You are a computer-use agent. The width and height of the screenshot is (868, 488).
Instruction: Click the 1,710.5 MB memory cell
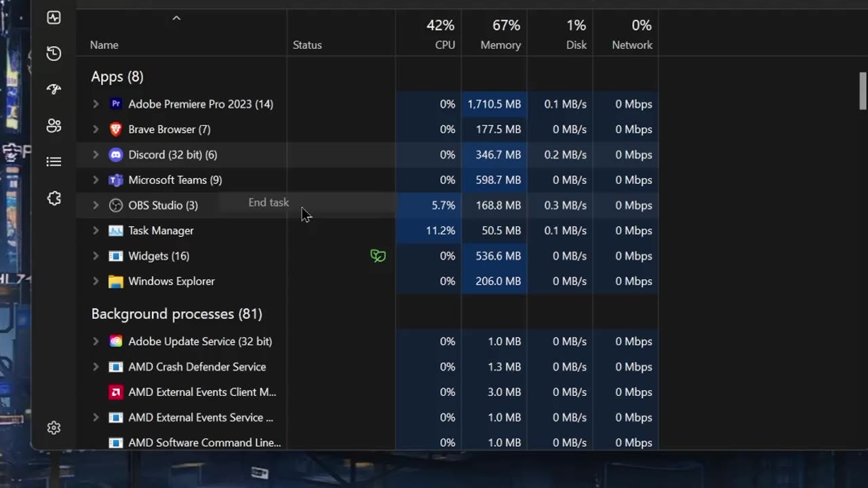click(x=494, y=104)
